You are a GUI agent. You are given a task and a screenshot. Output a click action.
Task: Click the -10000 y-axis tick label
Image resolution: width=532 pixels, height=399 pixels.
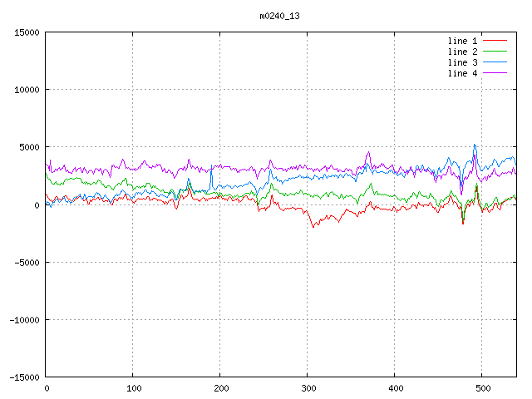[x=23, y=319]
